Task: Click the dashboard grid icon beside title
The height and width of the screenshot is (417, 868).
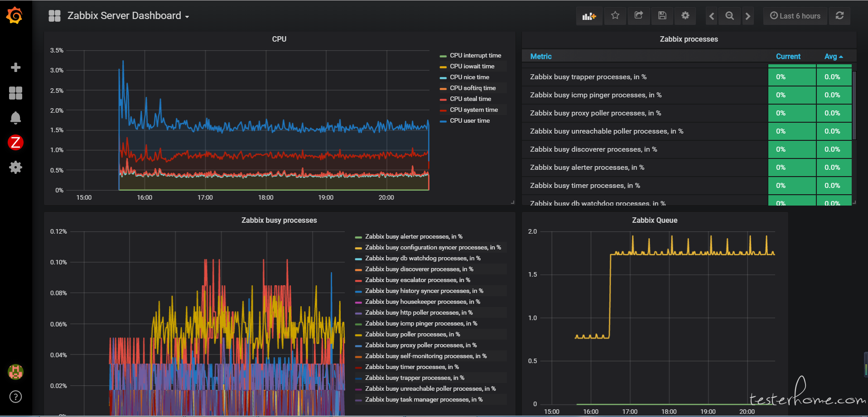Action: tap(54, 16)
